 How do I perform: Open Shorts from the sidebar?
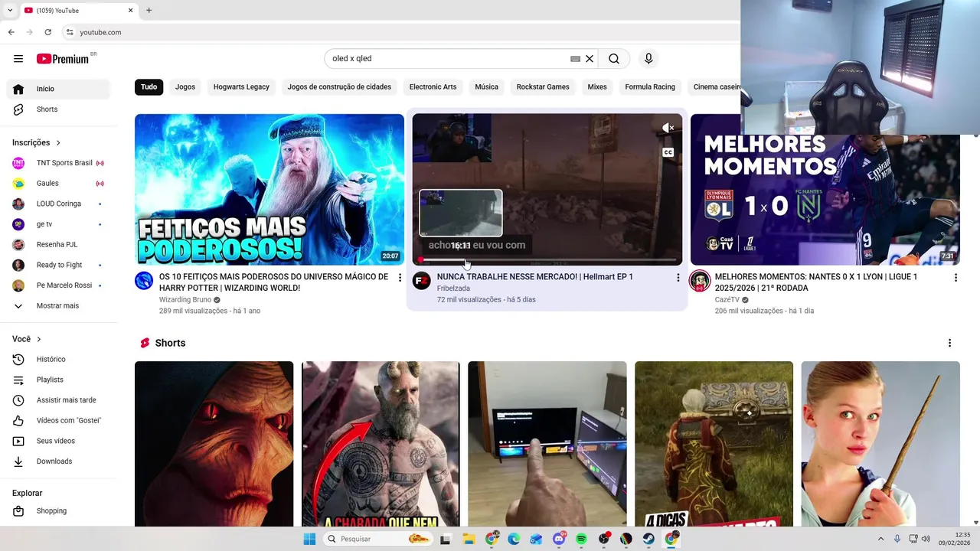pos(58,109)
